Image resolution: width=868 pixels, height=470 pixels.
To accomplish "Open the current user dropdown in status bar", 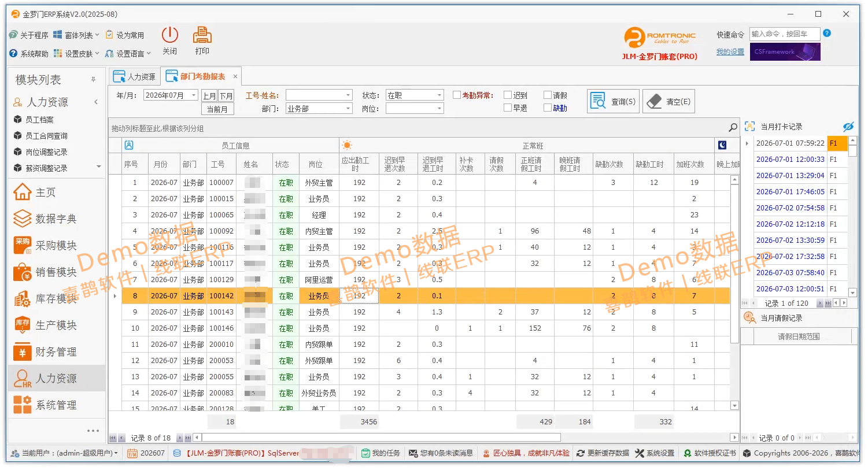I will pyautogui.click(x=64, y=453).
